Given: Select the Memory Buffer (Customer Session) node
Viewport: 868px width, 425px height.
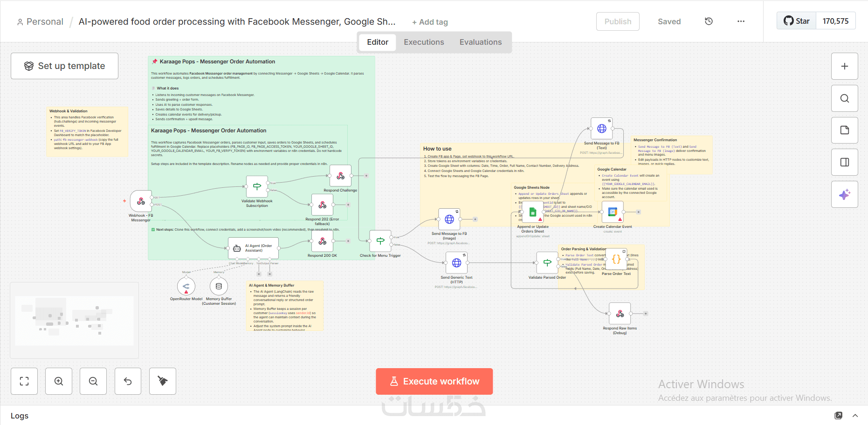Looking at the screenshot, I should (219, 286).
